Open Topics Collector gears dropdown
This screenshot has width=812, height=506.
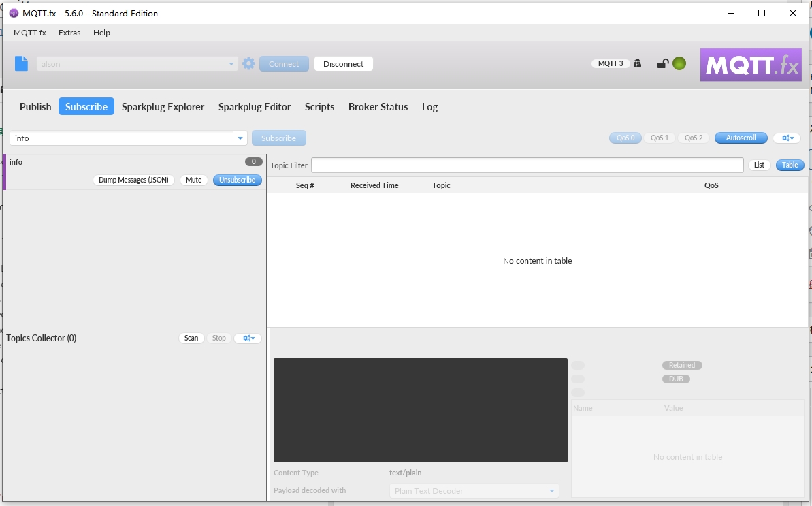coord(248,338)
